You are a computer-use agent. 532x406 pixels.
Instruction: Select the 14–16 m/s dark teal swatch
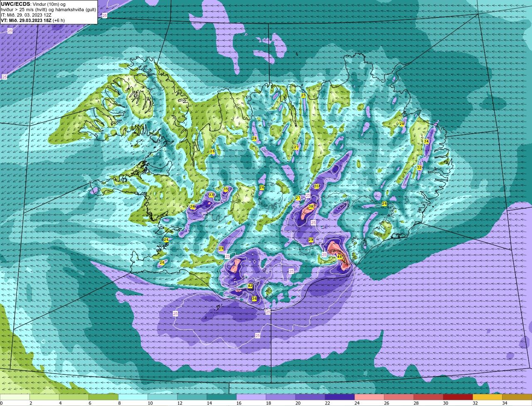point(222,397)
